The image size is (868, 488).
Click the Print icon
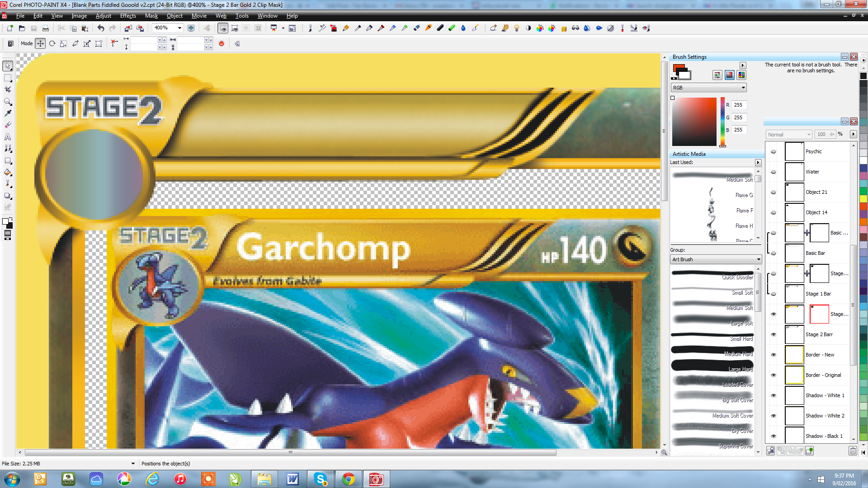click(45, 28)
